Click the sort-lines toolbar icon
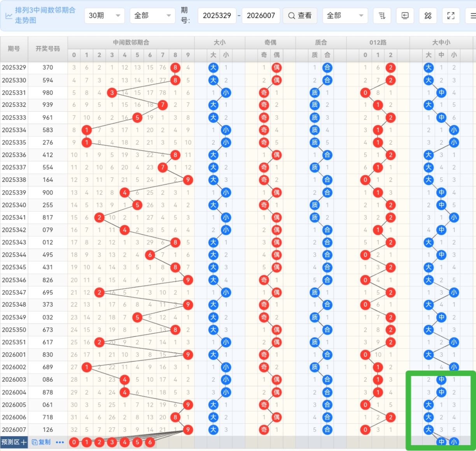Image resolution: width=476 pixels, height=451 pixels. [382, 16]
